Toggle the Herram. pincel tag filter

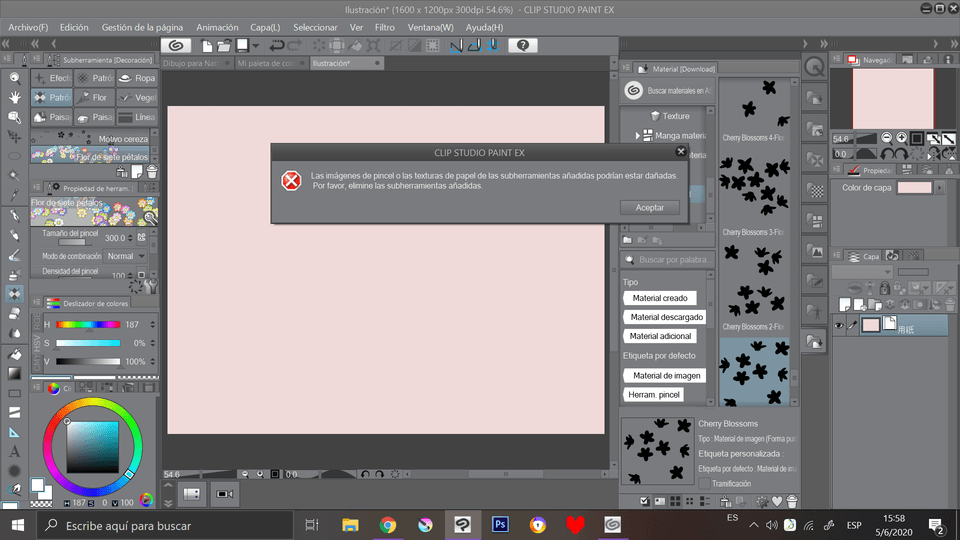point(654,395)
